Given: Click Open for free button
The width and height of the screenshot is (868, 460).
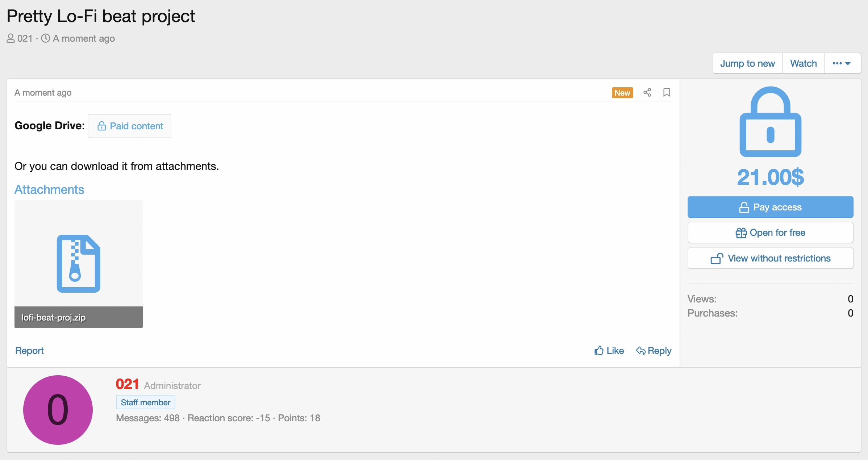Looking at the screenshot, I should click(770, 233).
